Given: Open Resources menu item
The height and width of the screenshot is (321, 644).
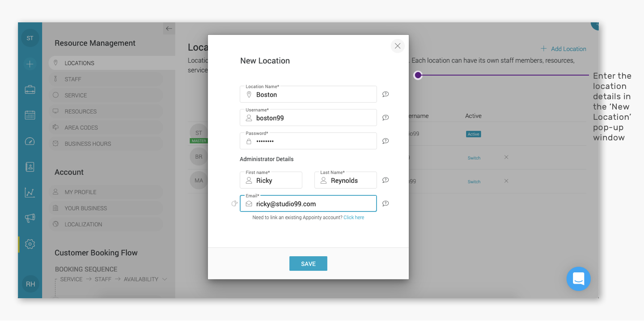Looking at the screenshot, I should pos(106,111).
